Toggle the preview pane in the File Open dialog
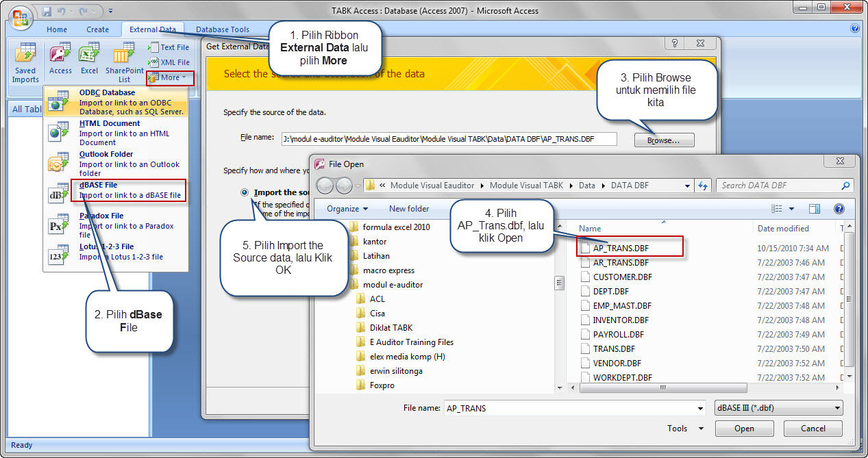Screen dimensions: 868x458 click(x=813, y=209)
